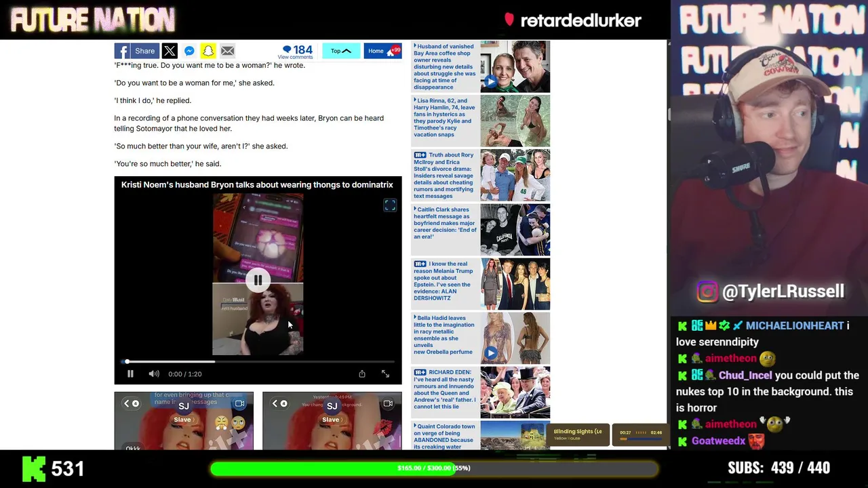Open the Caitlin Clark heartfelt message story

(445, 223)
